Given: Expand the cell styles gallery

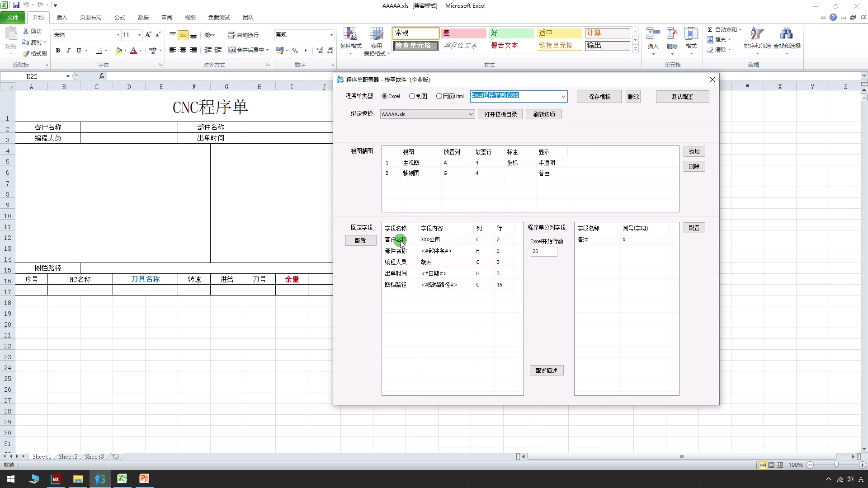Looking at the screenshot, I should [635, 49].
